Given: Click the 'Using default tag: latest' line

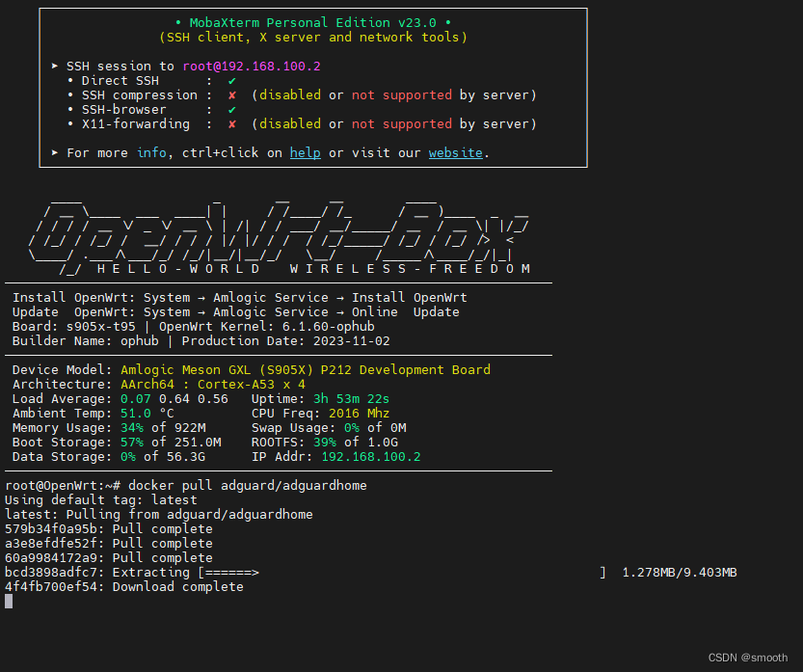Looking at the screenshot, I should coord(101,499).
